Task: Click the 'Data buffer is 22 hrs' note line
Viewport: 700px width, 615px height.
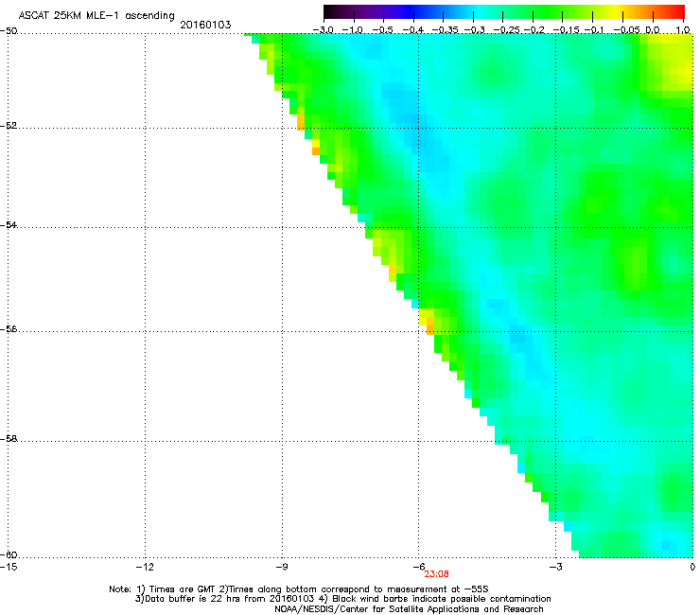Action: pos(342,599)
